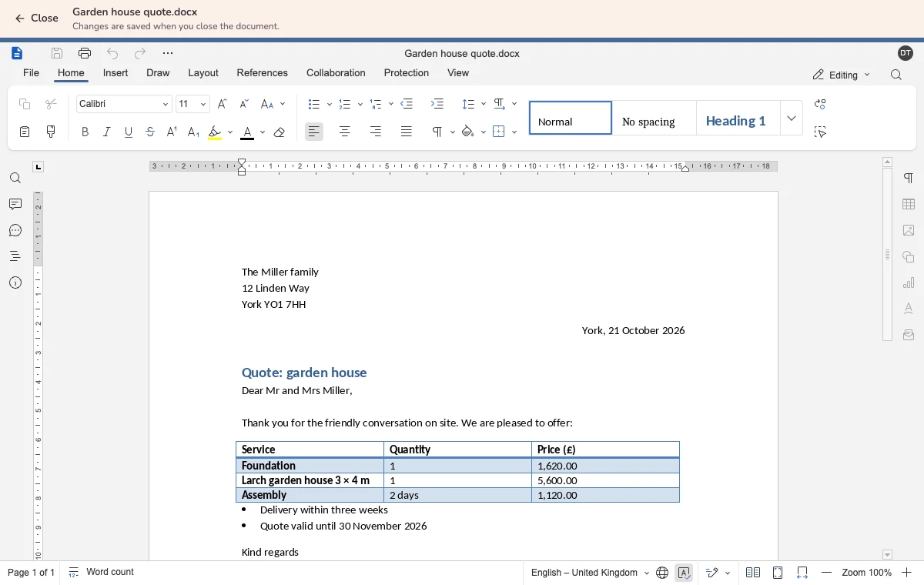The width and height of the screenshot is (924, 585).
Task: Open the three-dot more options menu
Action: point(168,53)
